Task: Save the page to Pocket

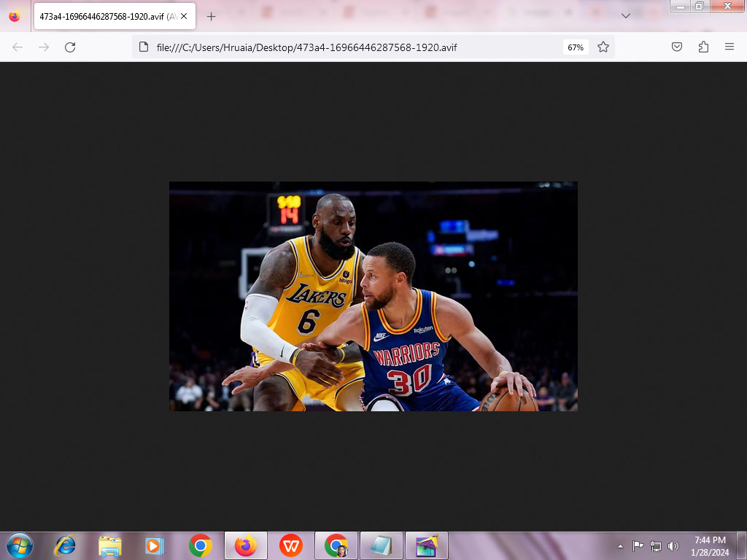Action: pos(677,47)
